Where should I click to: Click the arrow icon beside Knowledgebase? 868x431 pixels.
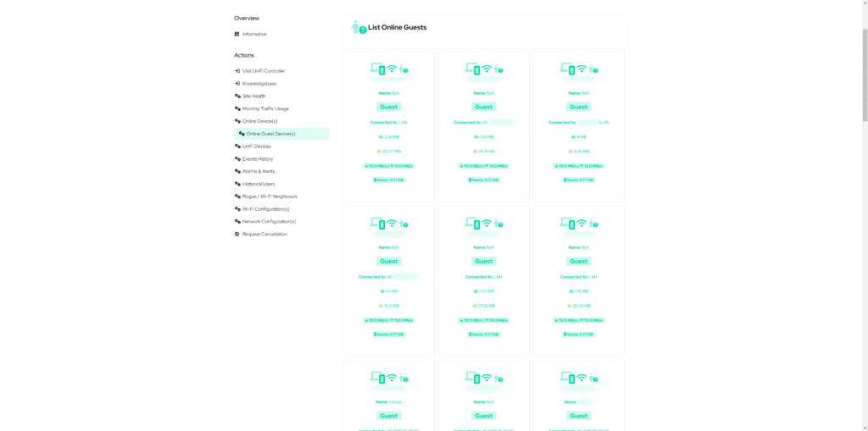(x=237, y=84)
